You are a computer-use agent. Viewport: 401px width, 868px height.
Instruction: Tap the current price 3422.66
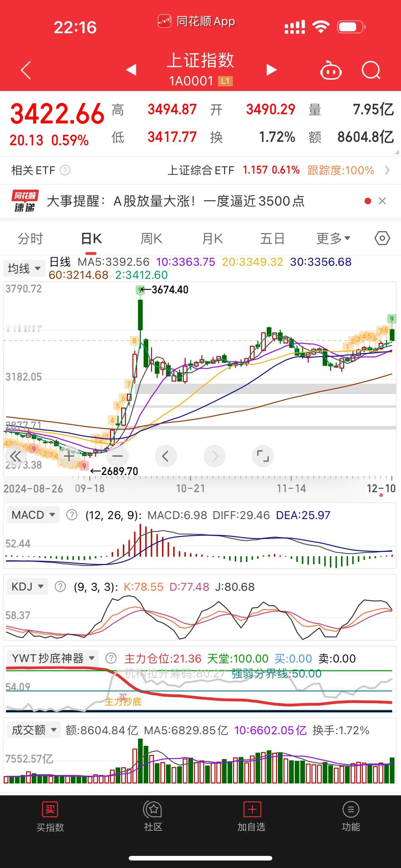57,114
